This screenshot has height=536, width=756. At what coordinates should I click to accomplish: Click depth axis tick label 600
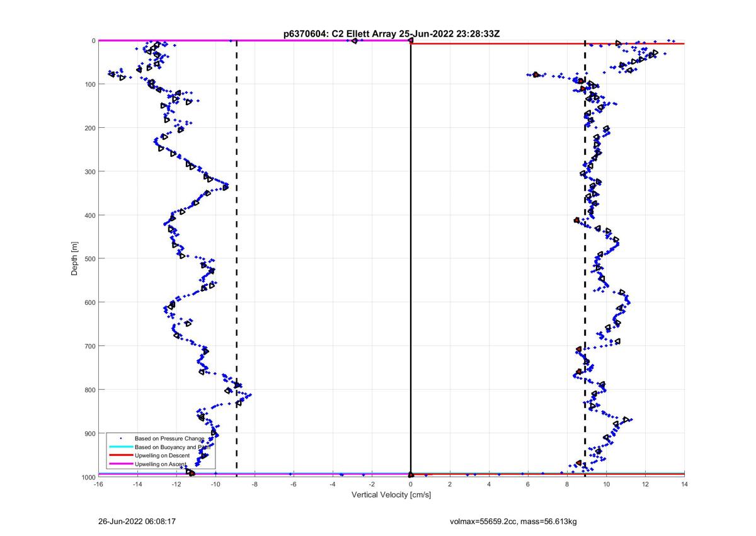90,302
